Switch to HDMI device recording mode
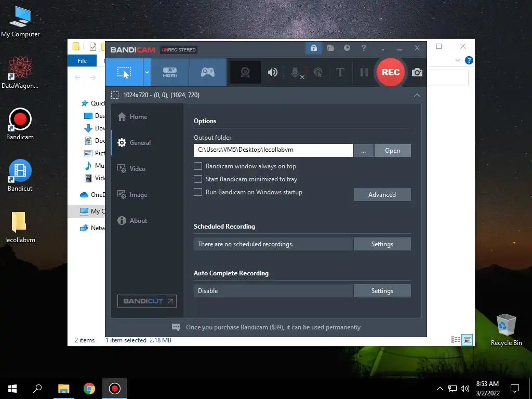 [x=170, y=72]
